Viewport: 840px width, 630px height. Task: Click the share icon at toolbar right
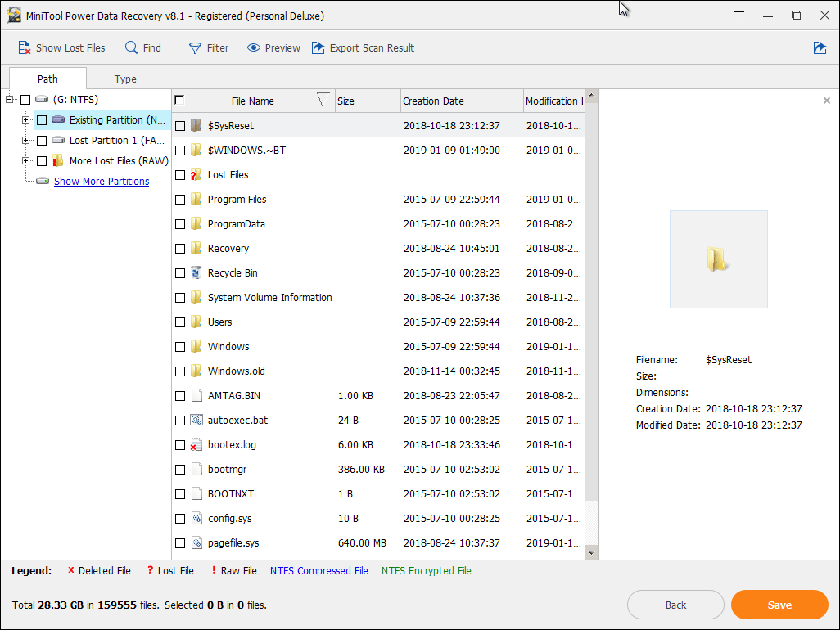click(x=820, y=48)
